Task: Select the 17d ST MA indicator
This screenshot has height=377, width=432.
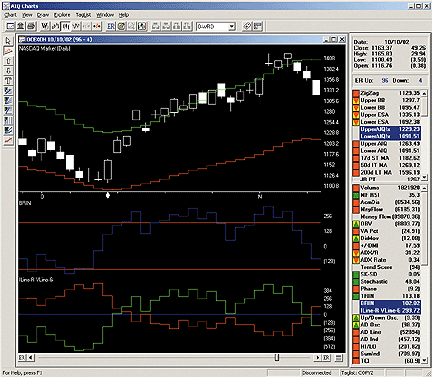Action: click(x=387, y=158)
